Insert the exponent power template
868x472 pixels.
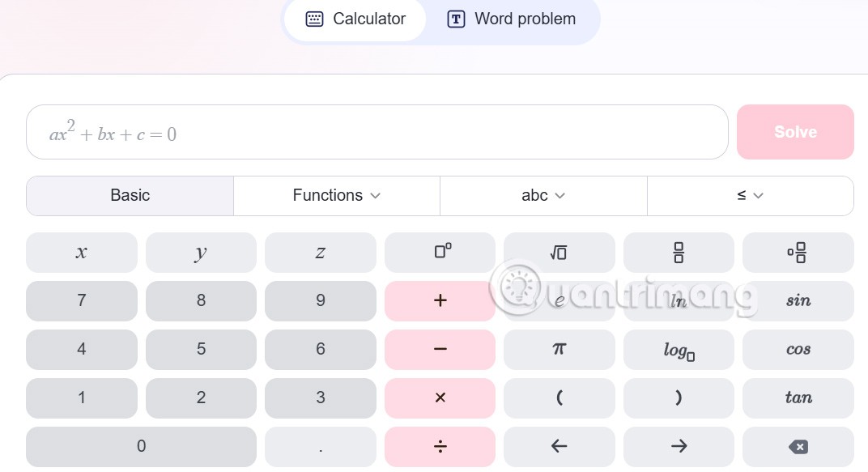tap(440, 252)
